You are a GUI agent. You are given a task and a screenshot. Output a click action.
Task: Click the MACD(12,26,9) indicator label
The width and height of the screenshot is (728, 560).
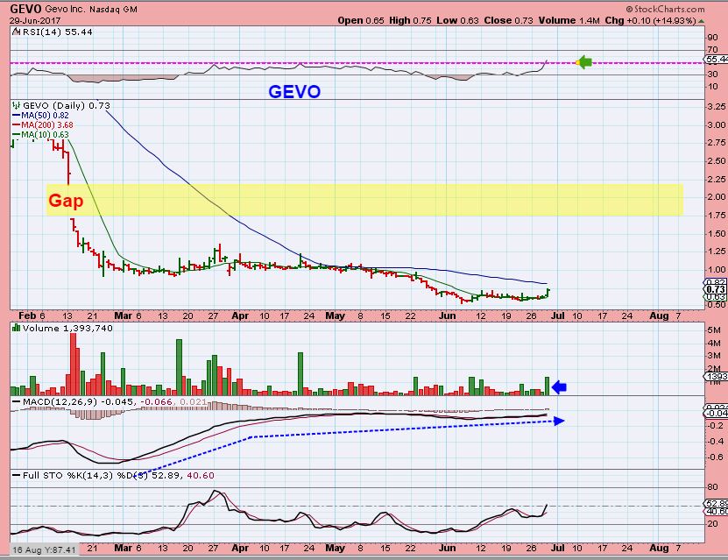60,401
